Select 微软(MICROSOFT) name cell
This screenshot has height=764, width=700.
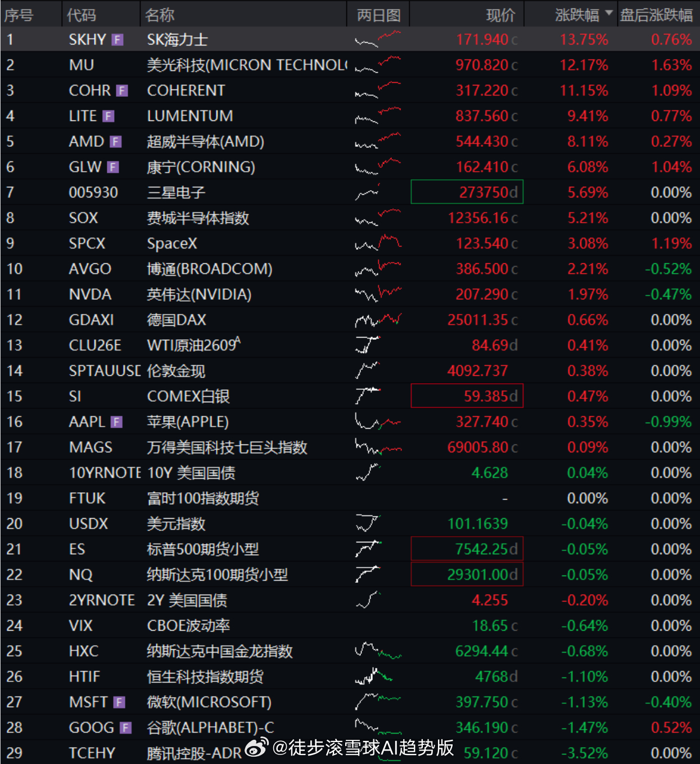click(x=209, y=702)
